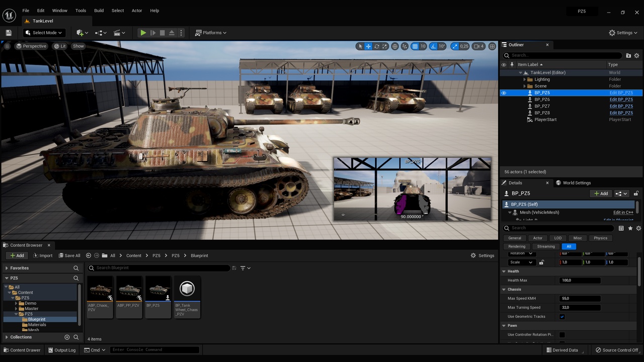Switch to the World Settings tab
The width and height of the screenshot is (644, 362).
pyautogui.click(x=574, y=183)
